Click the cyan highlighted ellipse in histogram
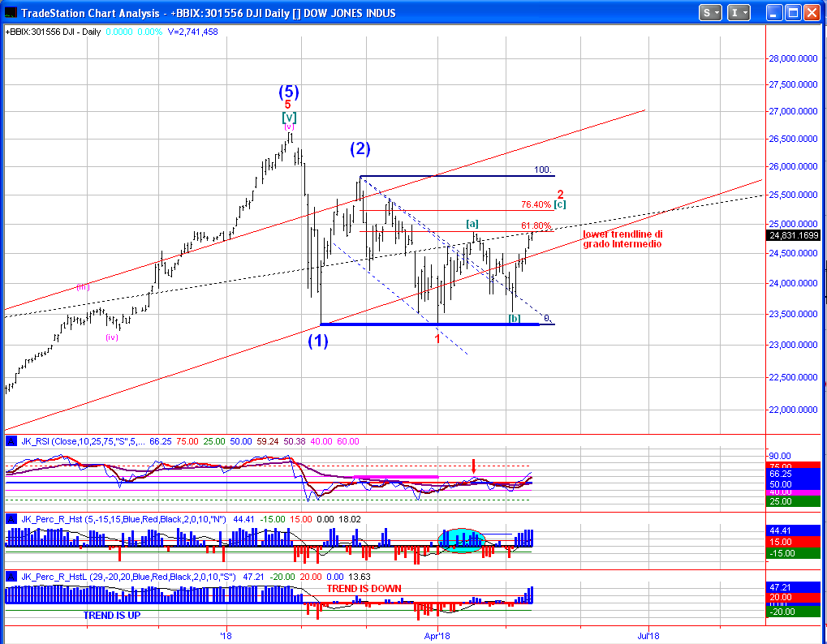 [x=461, y=541]
